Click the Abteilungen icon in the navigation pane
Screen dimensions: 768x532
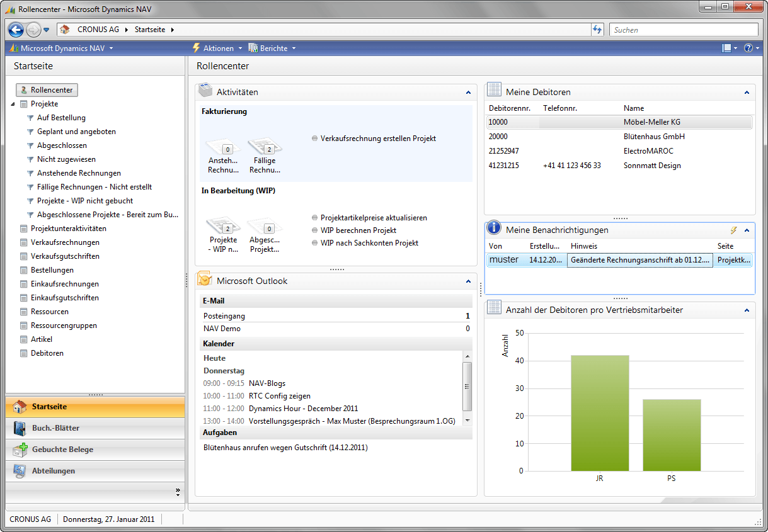tap(20, 471)
